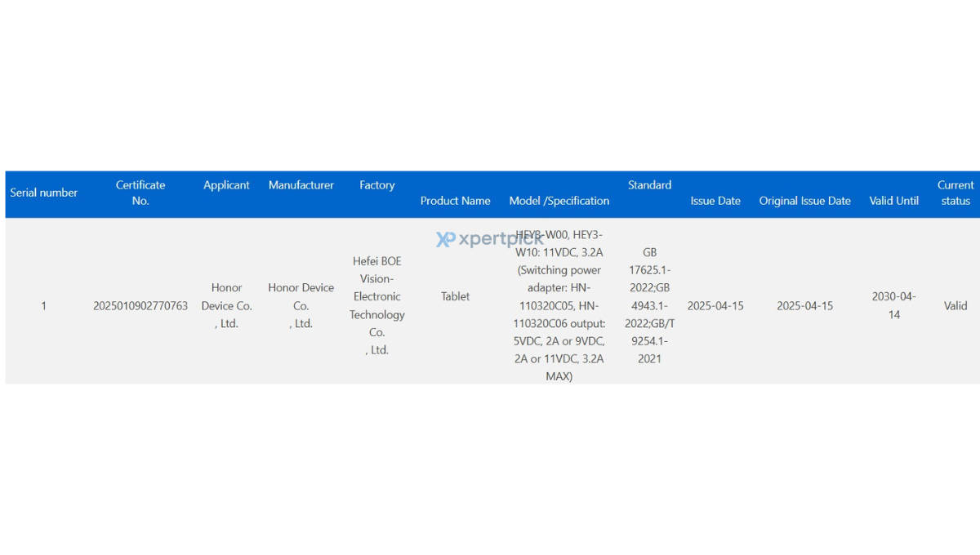Select the Tablet product name cell
Screen dimensions: 980x555
coord(456,296)
